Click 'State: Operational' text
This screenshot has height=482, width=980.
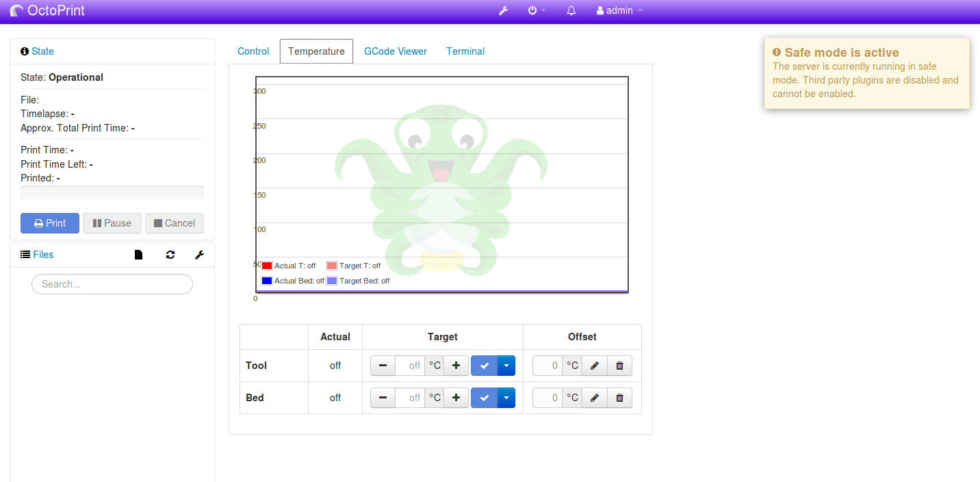tap(62, 77)
